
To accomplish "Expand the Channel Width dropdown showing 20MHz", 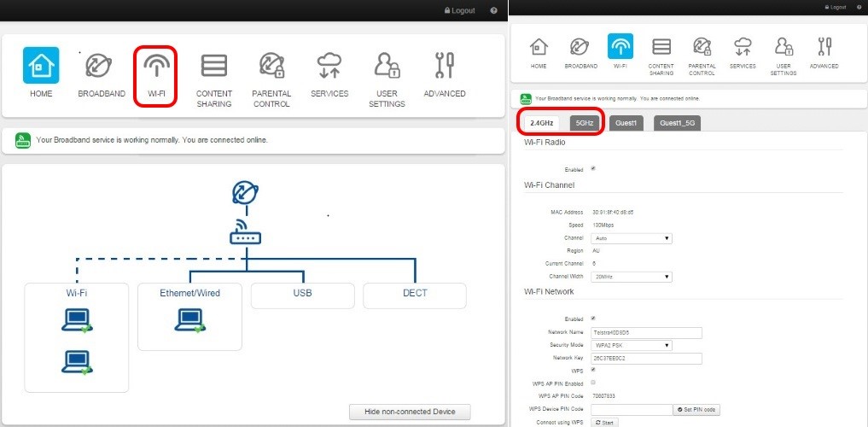I will click(631, 277).
